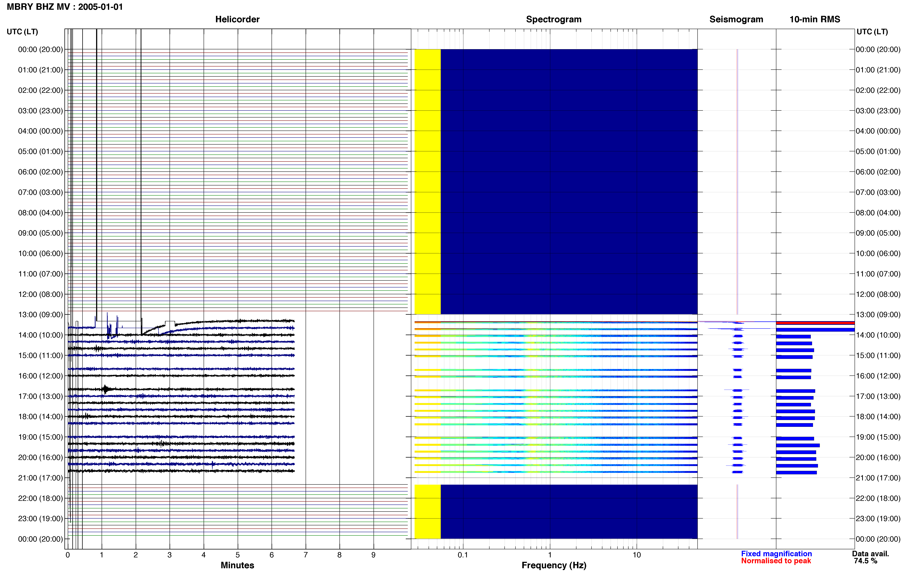Click the 74.5 % data availability value
924x578 pixels.
[x=865, y=561]
